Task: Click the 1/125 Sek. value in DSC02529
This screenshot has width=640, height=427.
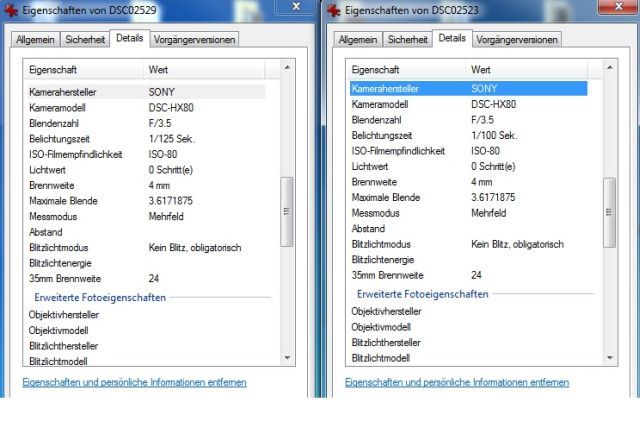Action: point(172,139)
